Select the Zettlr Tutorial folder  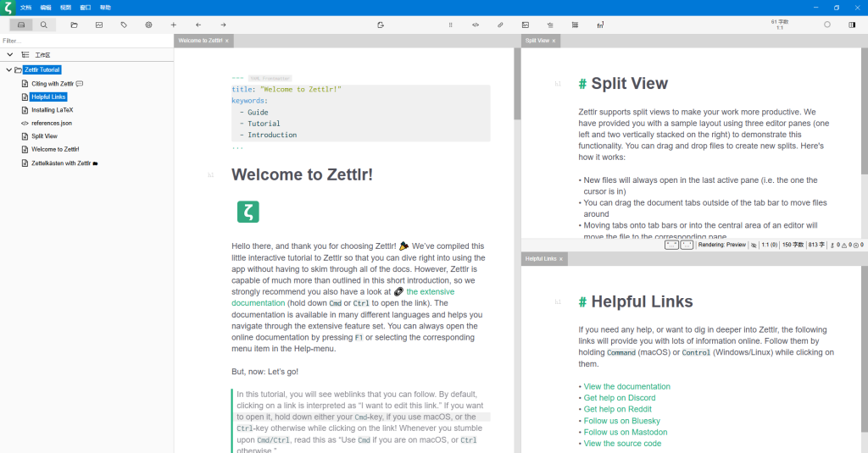42,69
